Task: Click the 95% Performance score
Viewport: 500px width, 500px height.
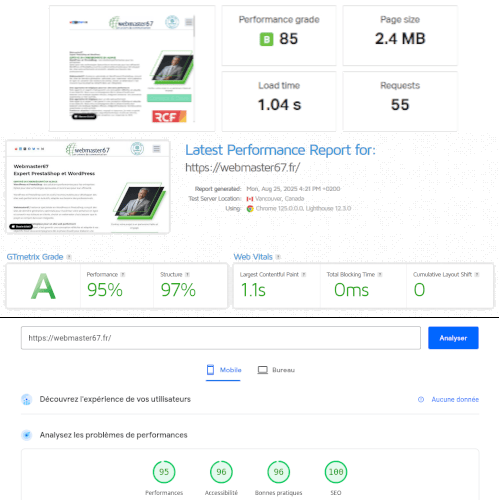Action: point(105,290)
